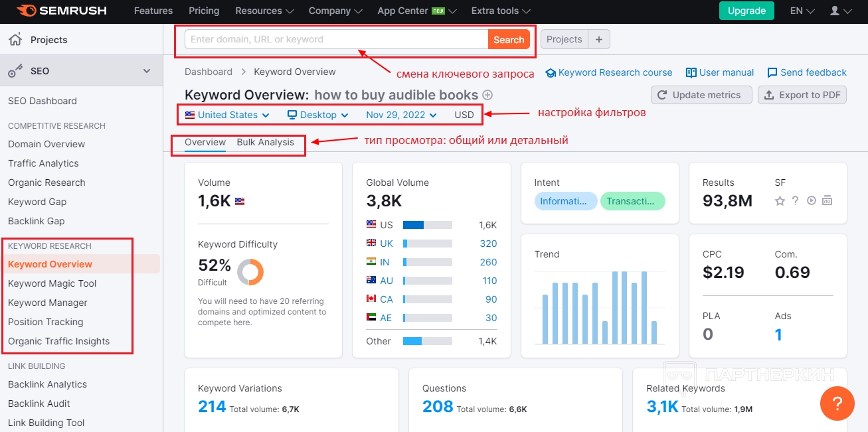Viewport: 868px width, 432px height.
Task: Click the Semrush logo icon
Action: pyautogui.click(x=27, y=11)
